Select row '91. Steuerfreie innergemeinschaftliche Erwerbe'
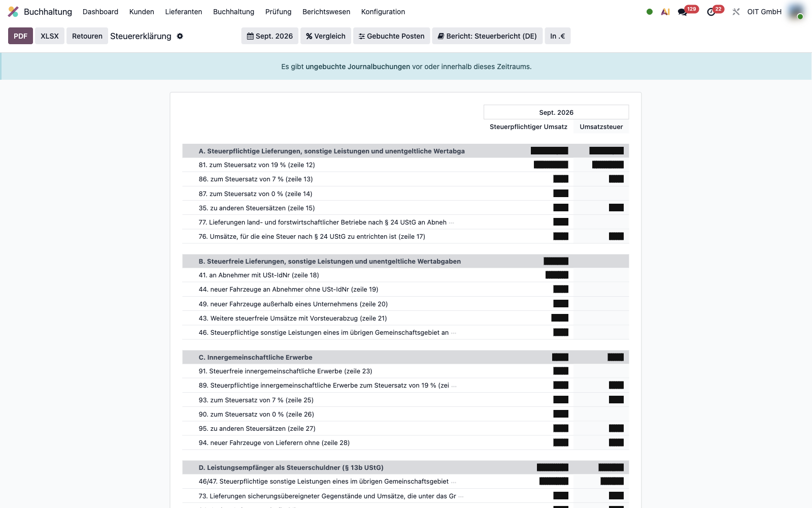The image size is (812, 508). pyautogui.click(x=405, y=371)
